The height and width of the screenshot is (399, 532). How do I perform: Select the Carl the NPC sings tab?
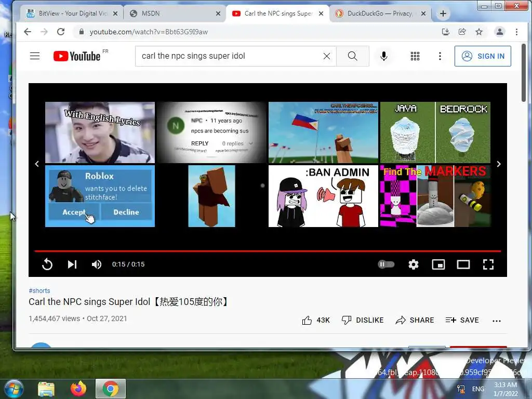point(275,14)
